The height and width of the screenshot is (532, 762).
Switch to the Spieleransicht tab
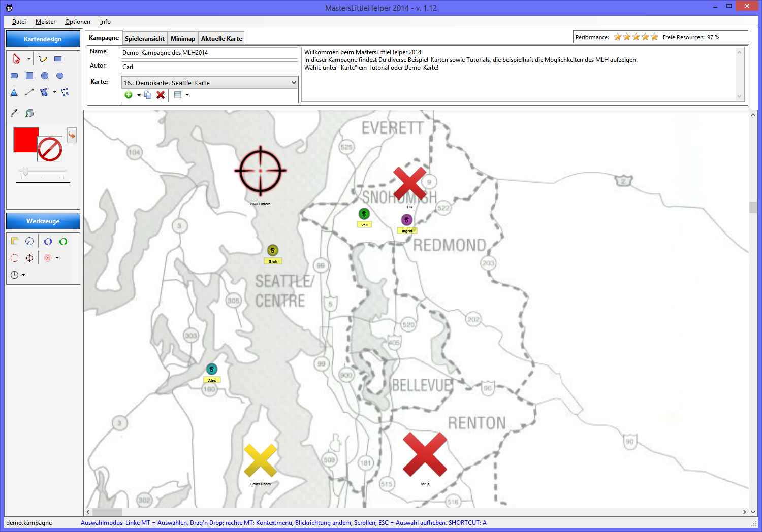pos(145,39)
